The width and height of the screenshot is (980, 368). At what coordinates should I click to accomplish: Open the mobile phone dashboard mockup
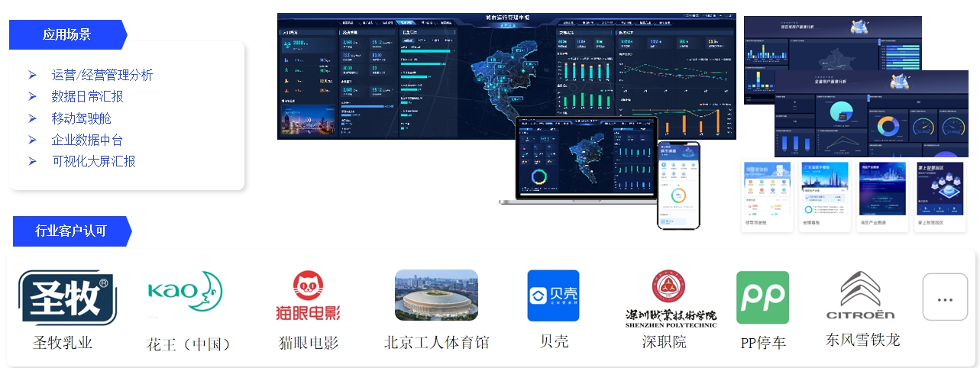click(x=678, y=185)
